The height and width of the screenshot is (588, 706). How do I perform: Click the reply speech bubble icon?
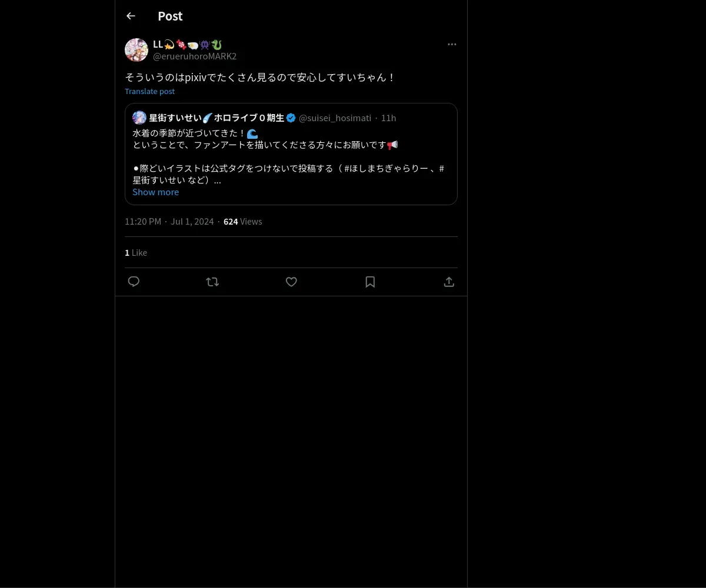click(134, 282)
